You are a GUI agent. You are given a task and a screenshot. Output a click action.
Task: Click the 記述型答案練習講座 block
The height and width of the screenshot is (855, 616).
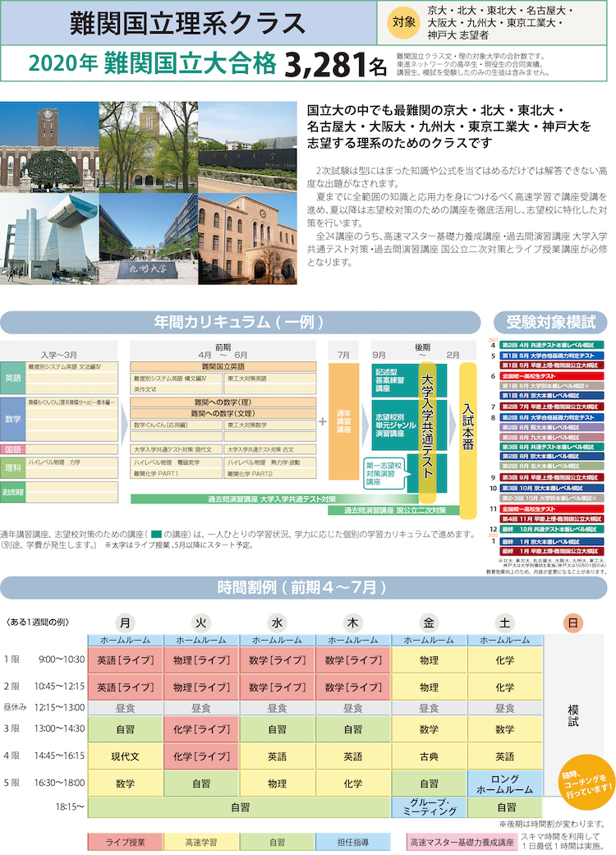(x=393, y=380)
